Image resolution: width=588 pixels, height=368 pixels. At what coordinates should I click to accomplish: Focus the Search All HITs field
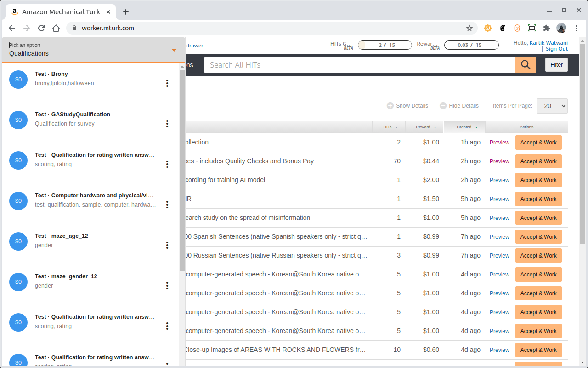(x=360, y=65)
